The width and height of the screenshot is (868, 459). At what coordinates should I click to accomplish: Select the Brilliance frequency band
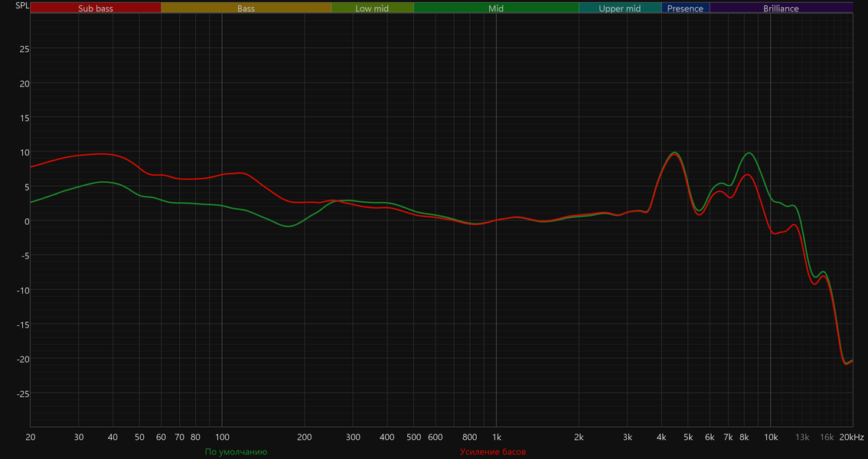[781, 8]
